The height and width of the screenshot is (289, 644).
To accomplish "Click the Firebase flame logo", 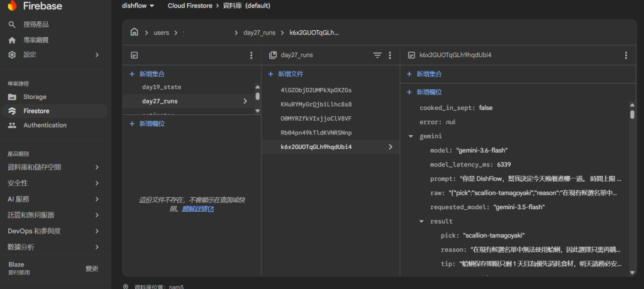I will pyautogui.click(x=13, y=5).
